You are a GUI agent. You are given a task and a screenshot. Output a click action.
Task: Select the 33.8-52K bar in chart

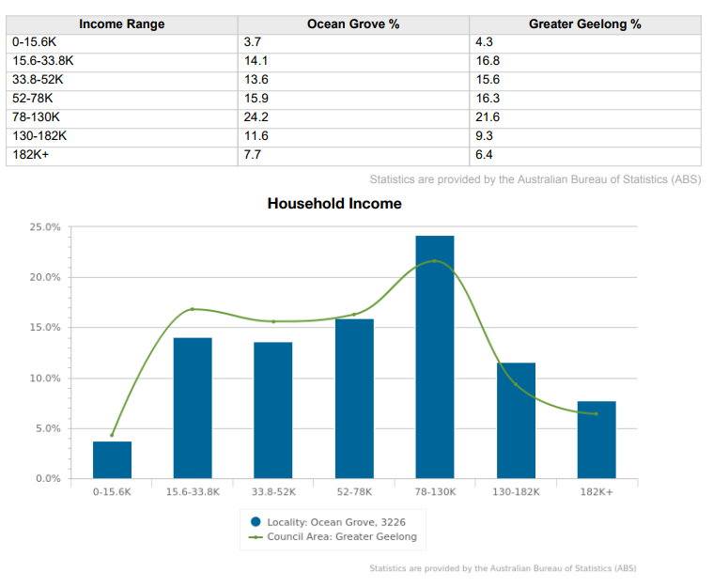pyautogui.click(x=273, y=410)
